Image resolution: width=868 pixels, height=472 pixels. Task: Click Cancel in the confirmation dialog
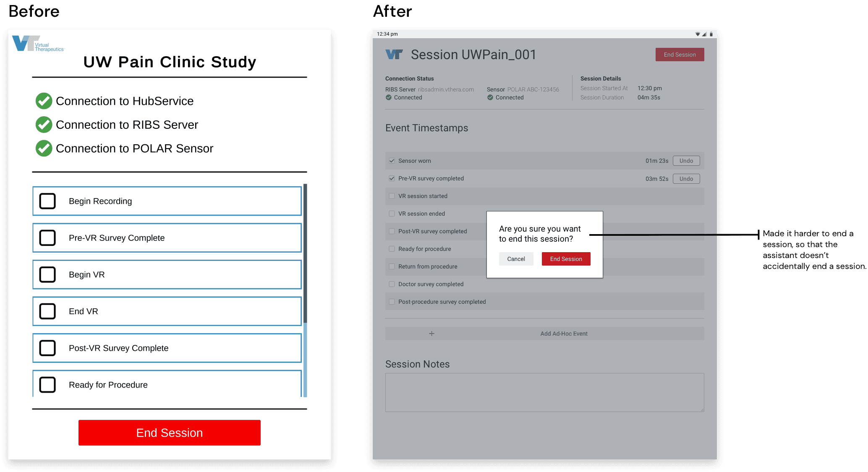tap(516, 259)
